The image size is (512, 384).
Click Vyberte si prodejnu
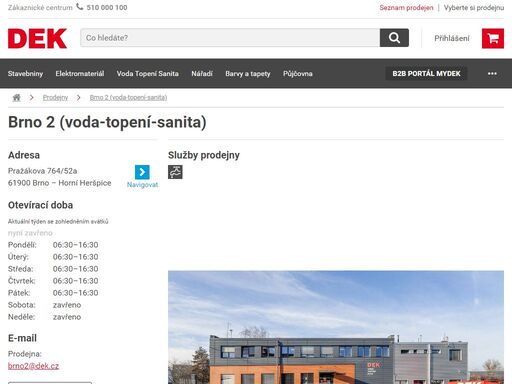click(474, 7)
